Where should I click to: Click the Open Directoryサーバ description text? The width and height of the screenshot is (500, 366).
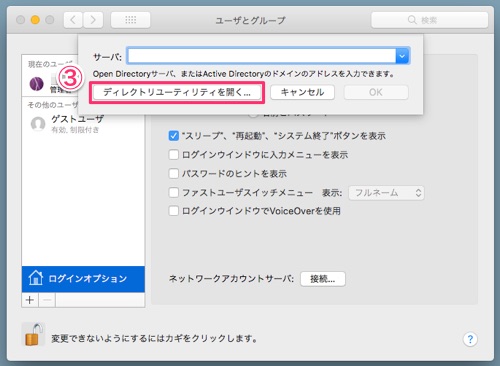243,74
